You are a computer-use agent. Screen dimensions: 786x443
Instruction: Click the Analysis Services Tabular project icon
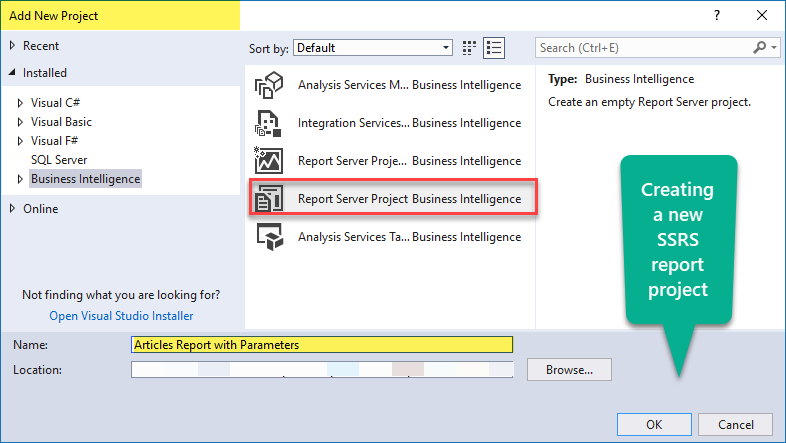coord(270,237)
